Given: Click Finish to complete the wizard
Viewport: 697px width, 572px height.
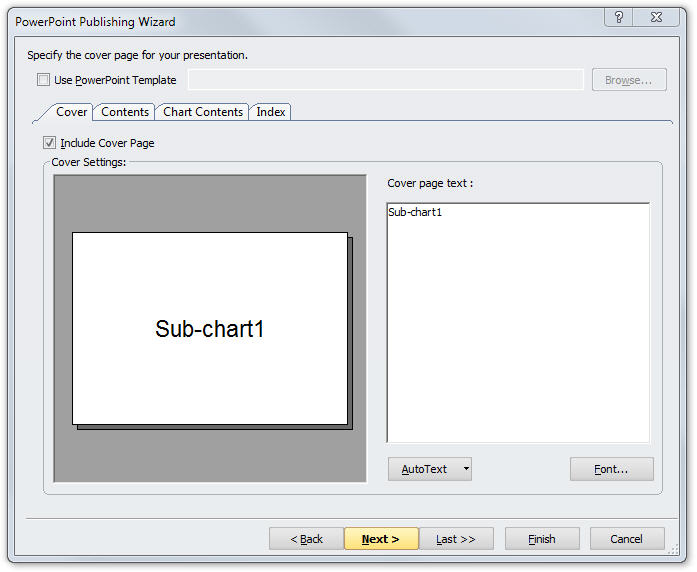Looking at the screenshot, I should point(542,539).
